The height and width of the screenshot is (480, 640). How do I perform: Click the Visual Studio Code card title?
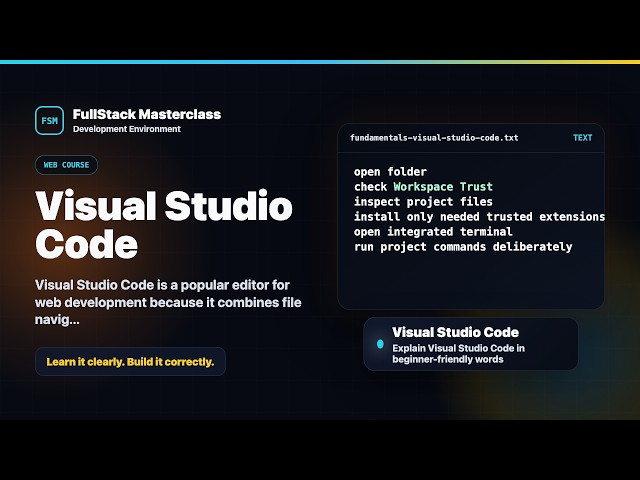point(456,332)
